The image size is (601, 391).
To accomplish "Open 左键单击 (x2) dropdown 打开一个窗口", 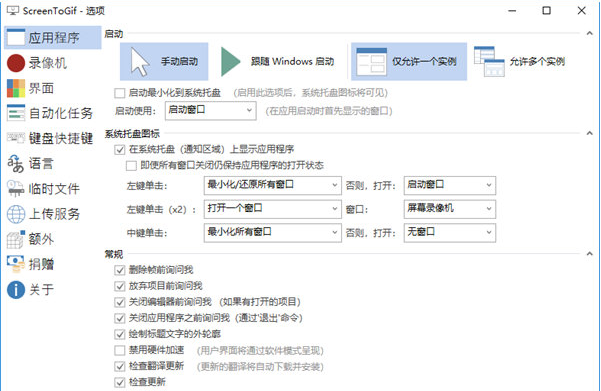I will (x=273, y=209).
